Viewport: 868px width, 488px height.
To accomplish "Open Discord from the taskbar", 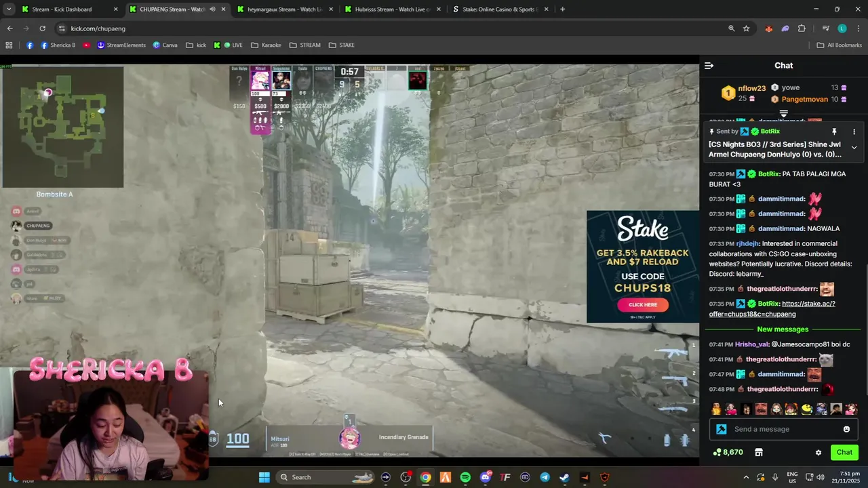I will [x=485, y=477].
